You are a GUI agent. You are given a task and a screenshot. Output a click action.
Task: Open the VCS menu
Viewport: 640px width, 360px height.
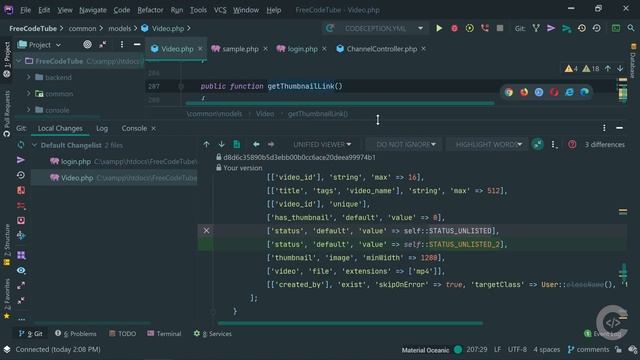[220, 10]
